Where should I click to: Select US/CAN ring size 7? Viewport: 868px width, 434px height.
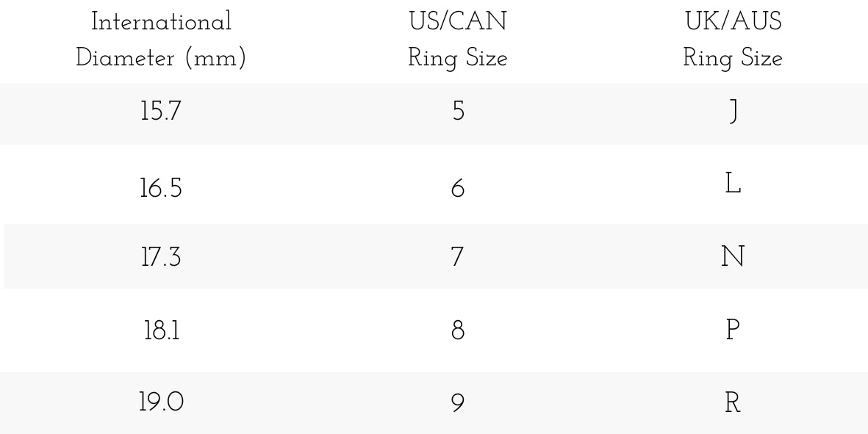(x=458, y=257)
